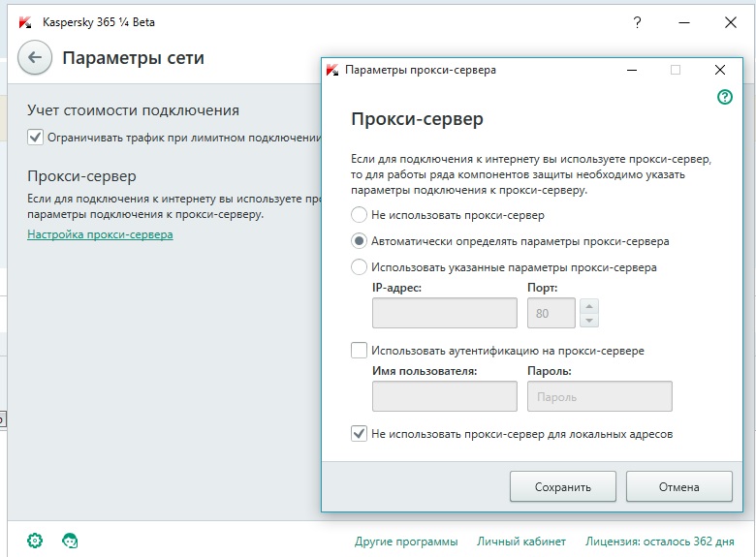Open the green help icon in proxy dialog
This screenshot has height=557, width=756.
pyautogui.click(x=725, y=97)
